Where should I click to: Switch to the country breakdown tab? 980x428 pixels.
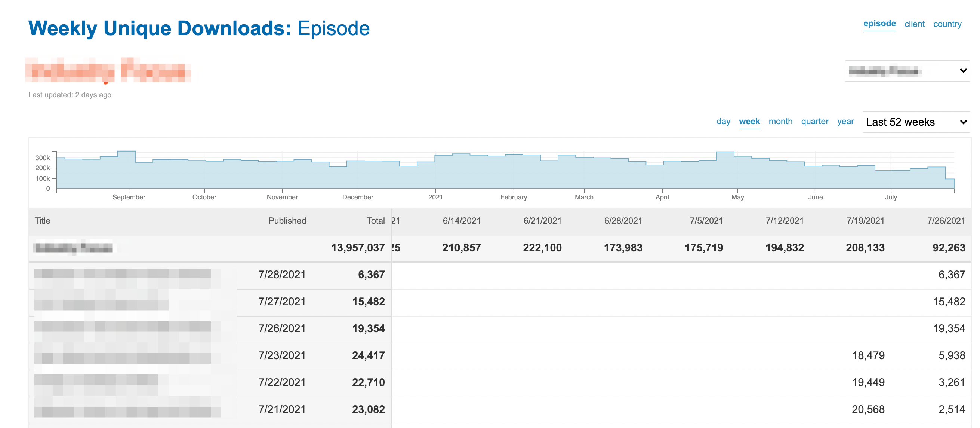947,24
